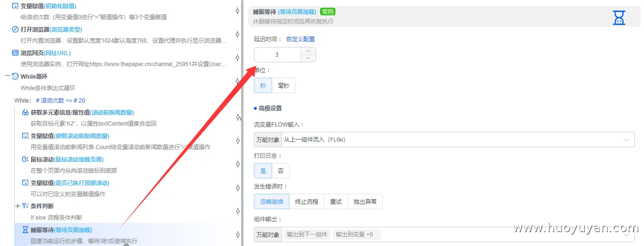This screenshot has height=246, width=644.
Task: Click the description If else 流程条件判断
Action: 57,217
